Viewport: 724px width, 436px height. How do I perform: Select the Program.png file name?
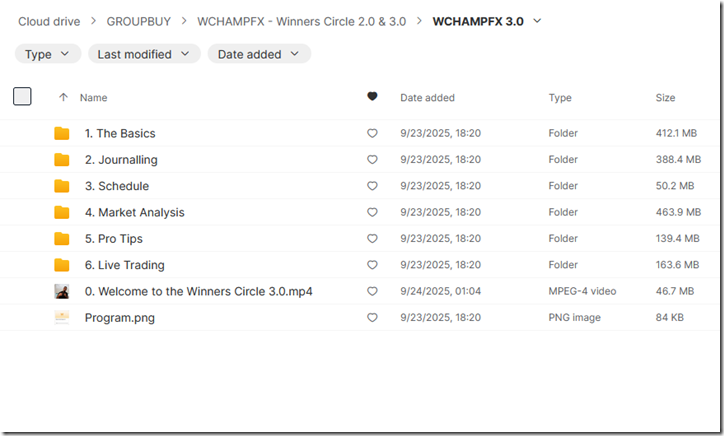pyautogui.click(x=120, y=318)
